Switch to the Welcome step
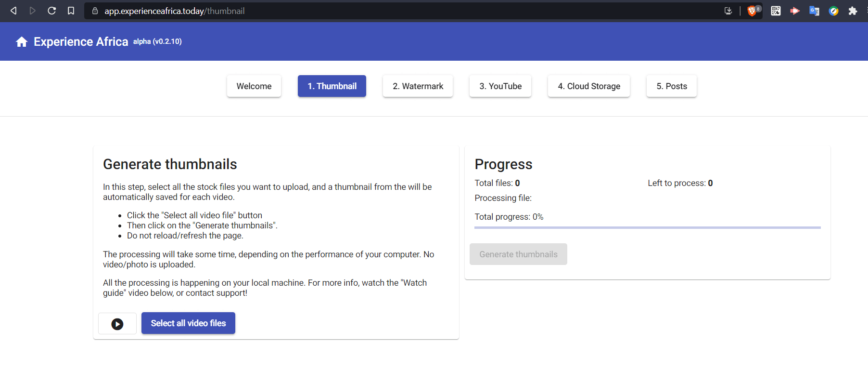The height and width of the screenshot is (370, 868). pyautogui.click(x=254, y=86)
